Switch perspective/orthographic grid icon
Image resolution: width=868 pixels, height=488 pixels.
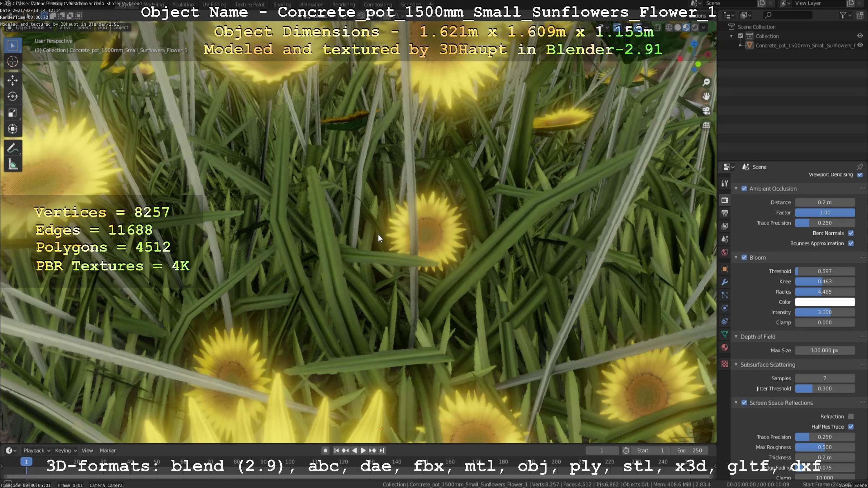coord(706,125)
